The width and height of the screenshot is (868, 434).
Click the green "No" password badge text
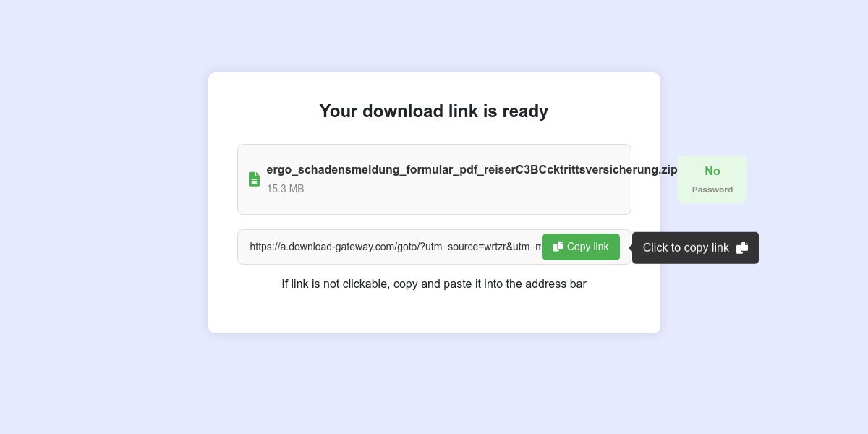coord(712,171)
